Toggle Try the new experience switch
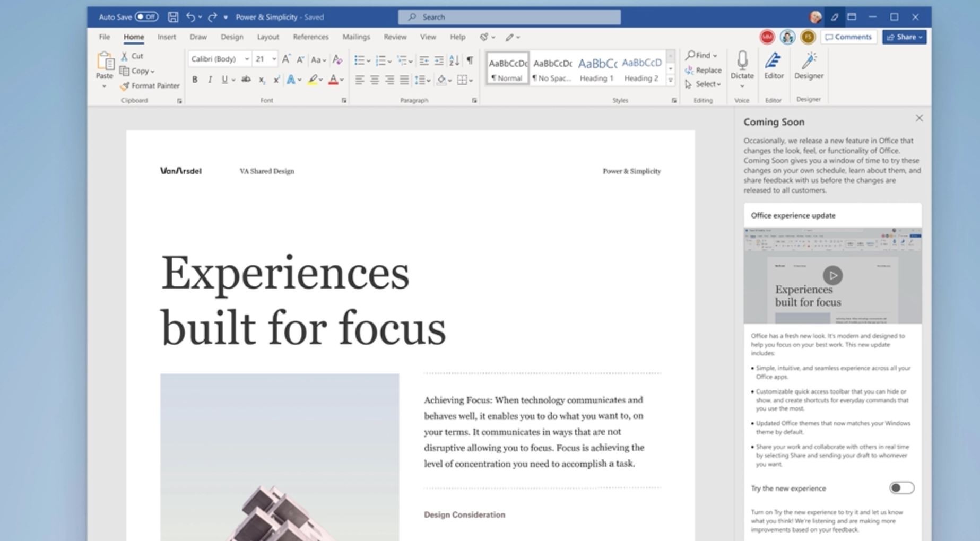980x541 pixels. pos(901,487)
